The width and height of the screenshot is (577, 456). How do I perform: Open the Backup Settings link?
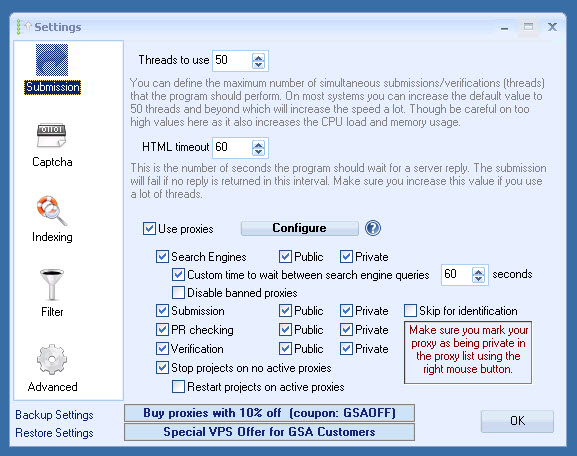pos(54,415)
